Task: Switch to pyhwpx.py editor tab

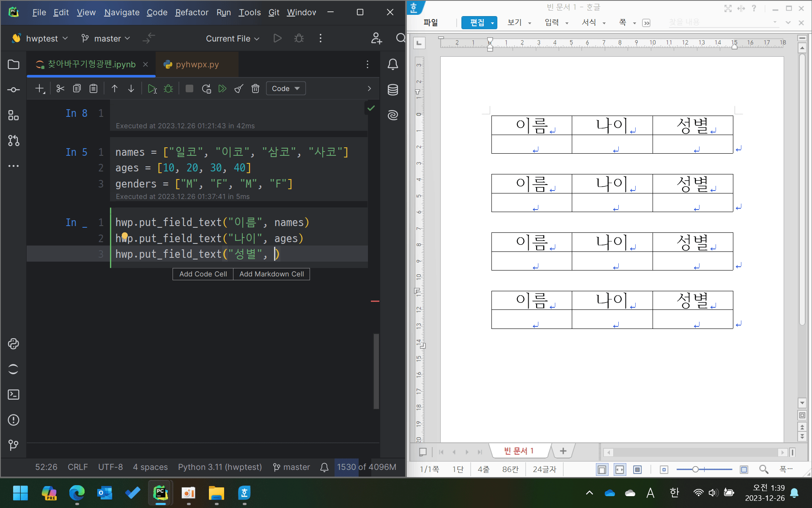Action: (197, 64)
